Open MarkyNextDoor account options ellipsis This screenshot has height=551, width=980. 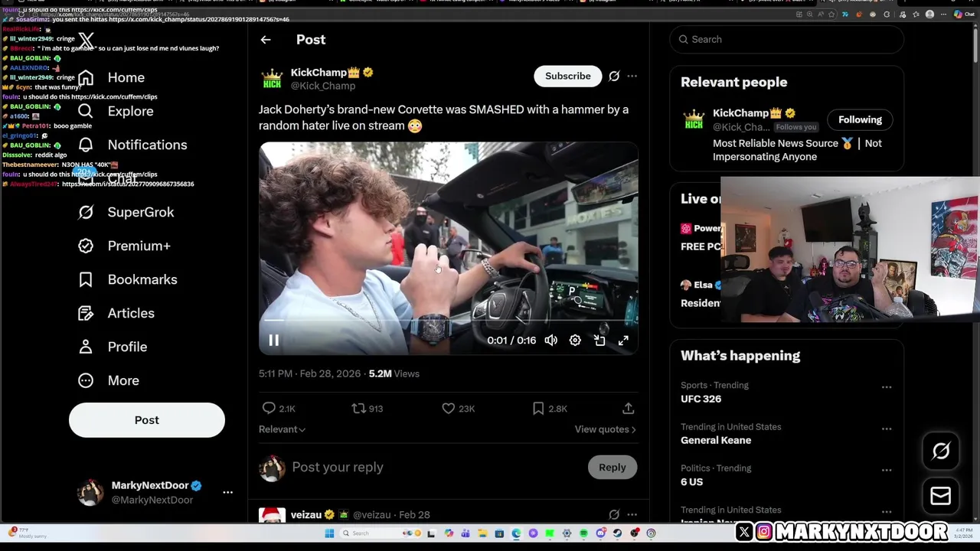(x=227, y=492)
